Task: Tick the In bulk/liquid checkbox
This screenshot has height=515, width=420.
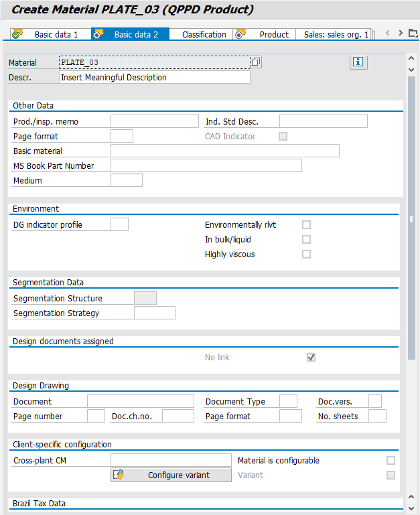Action: click(306, 240)
